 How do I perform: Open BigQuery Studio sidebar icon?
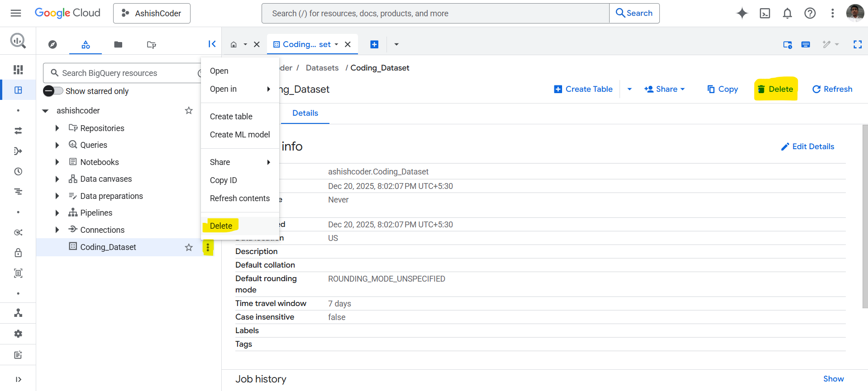click(18, 90)
